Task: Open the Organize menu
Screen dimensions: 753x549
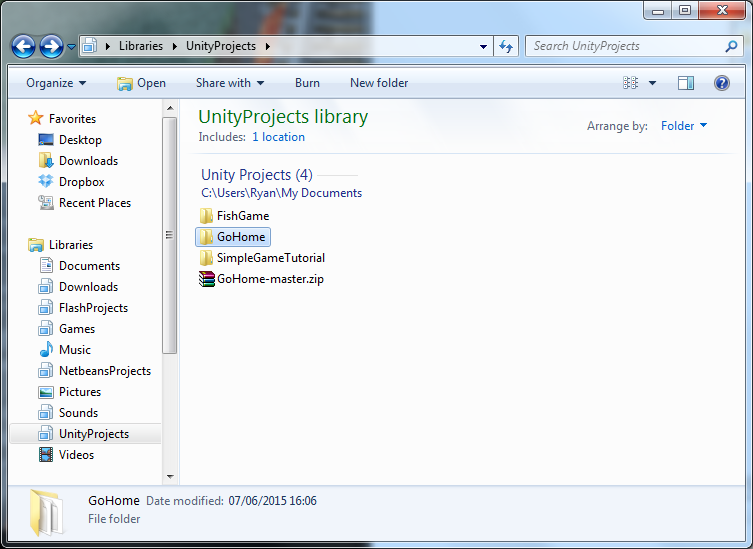Action: coord(56,83)
